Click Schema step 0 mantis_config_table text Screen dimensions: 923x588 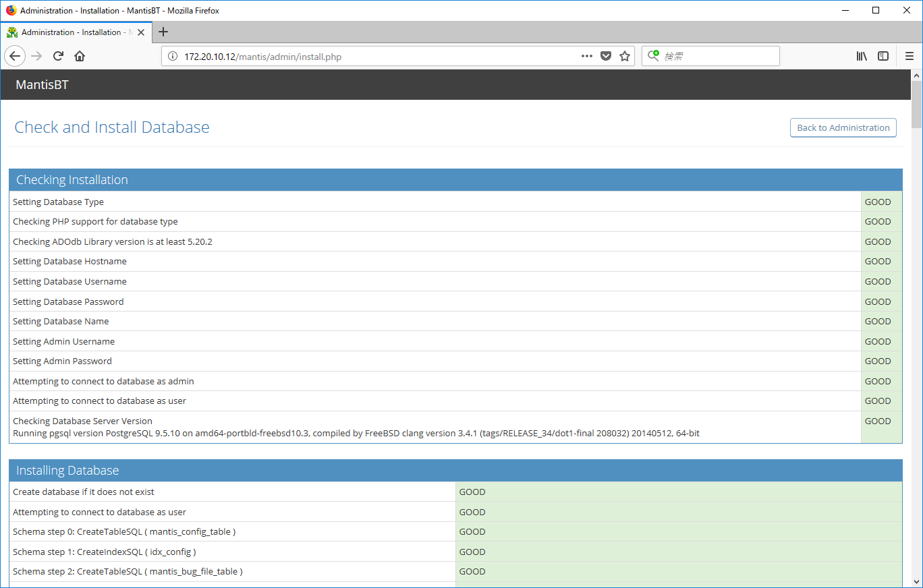(x=124, y=532)
